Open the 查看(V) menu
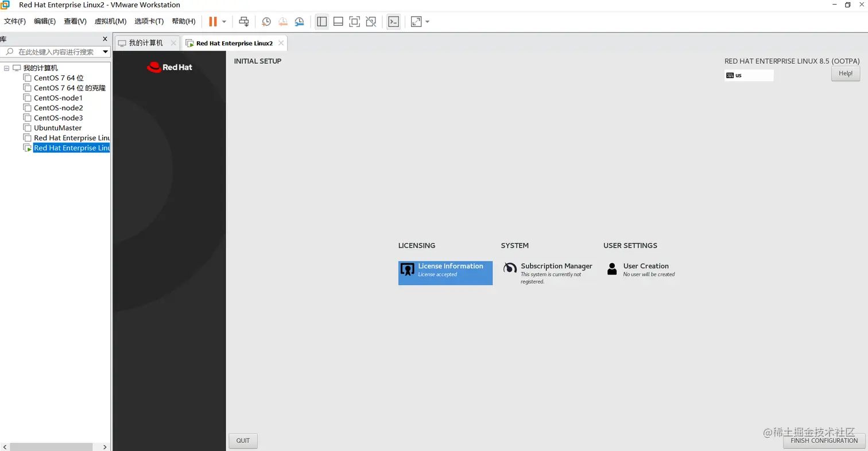 coord(75,21)
